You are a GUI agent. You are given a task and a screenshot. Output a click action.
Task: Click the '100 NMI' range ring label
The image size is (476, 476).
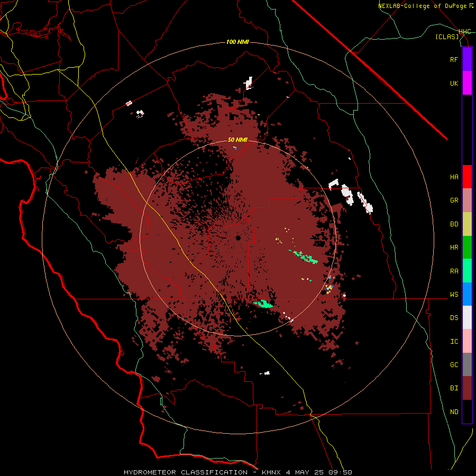point(237,42)
